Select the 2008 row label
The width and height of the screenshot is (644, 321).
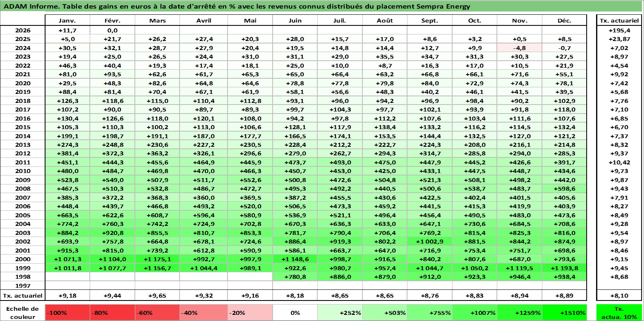pyautogui.click(x=23, y=189)
